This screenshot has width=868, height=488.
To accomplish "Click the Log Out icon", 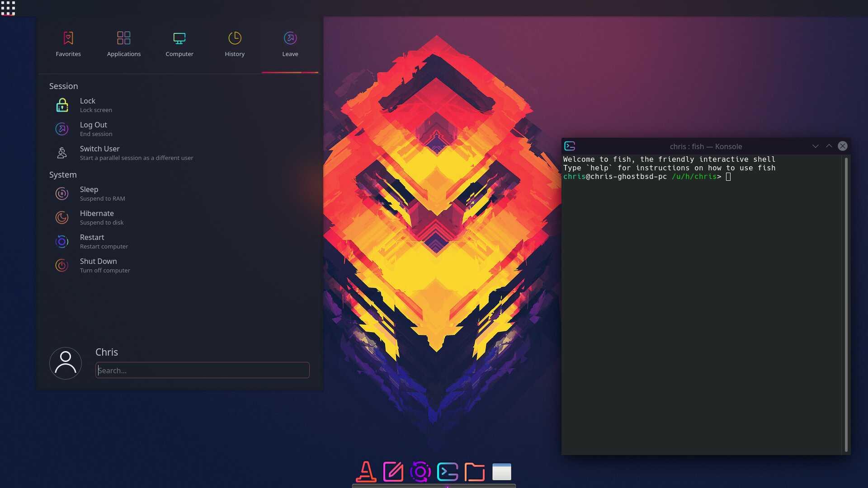I will [62, 129].
